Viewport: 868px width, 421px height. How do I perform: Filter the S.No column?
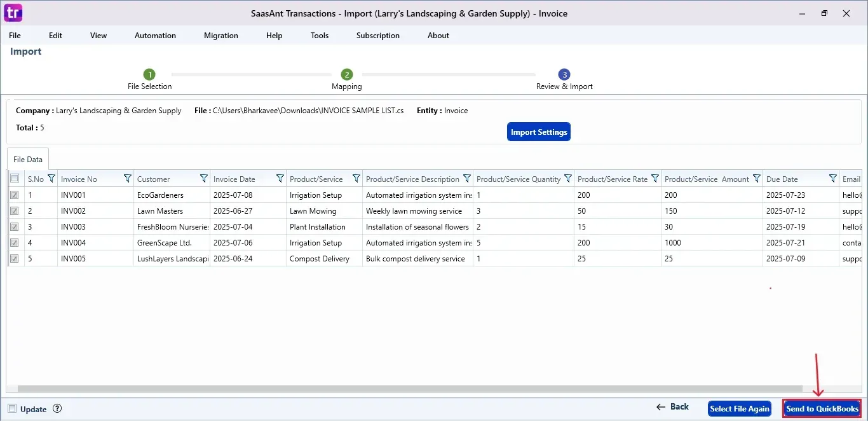pyautogui.click(x=51, y=179)
